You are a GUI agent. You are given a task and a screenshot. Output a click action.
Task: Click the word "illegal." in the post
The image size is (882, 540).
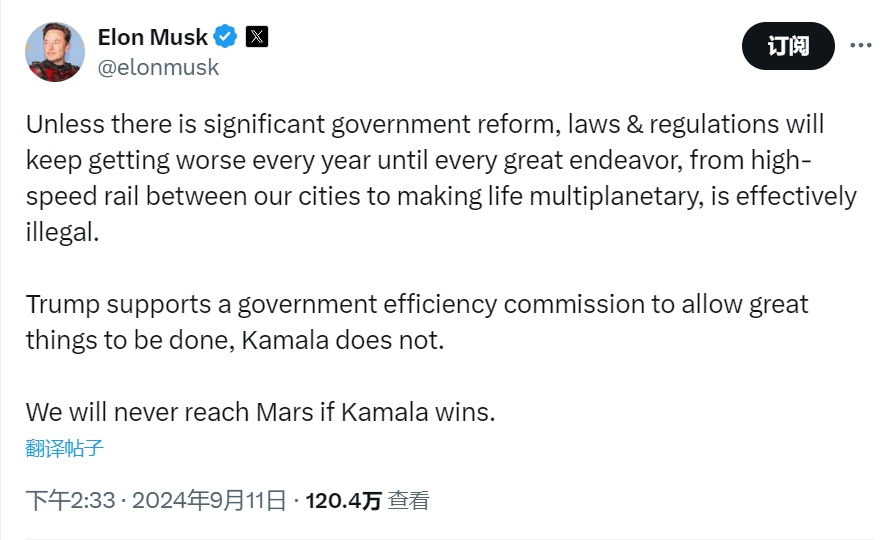coord(62,232)
